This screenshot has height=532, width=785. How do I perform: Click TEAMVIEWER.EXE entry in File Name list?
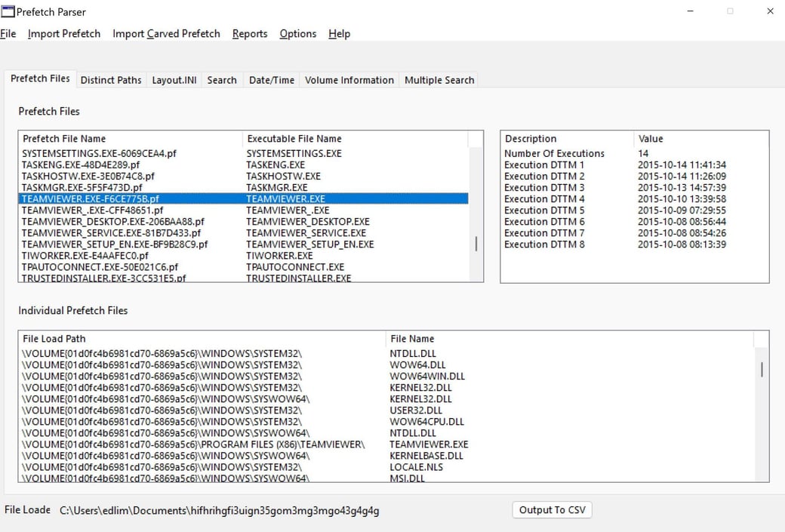[x=429, y=444]
